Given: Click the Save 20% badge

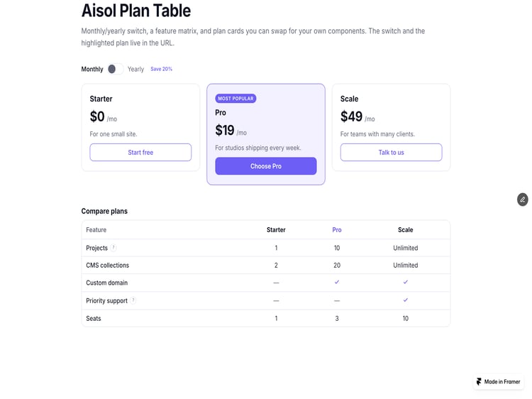Looking at the screenshot, I should (x=161, y=69).
